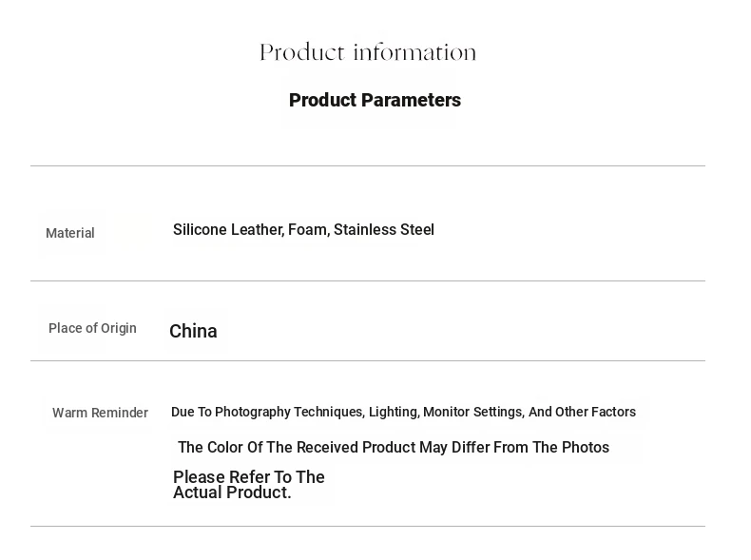Viewport: 751px width, 560px height.
Task: Click divider between Material and Origin rows
Action: 368,280
